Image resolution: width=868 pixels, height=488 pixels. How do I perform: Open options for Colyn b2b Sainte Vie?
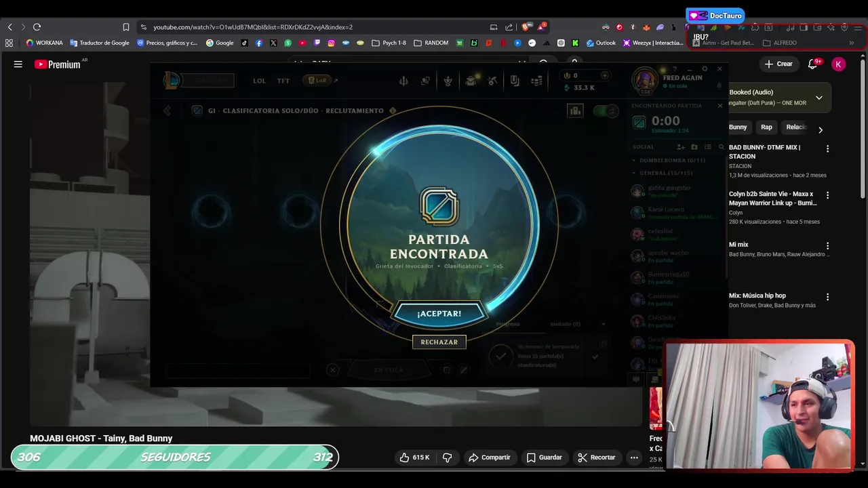click(x=827, y=195)
